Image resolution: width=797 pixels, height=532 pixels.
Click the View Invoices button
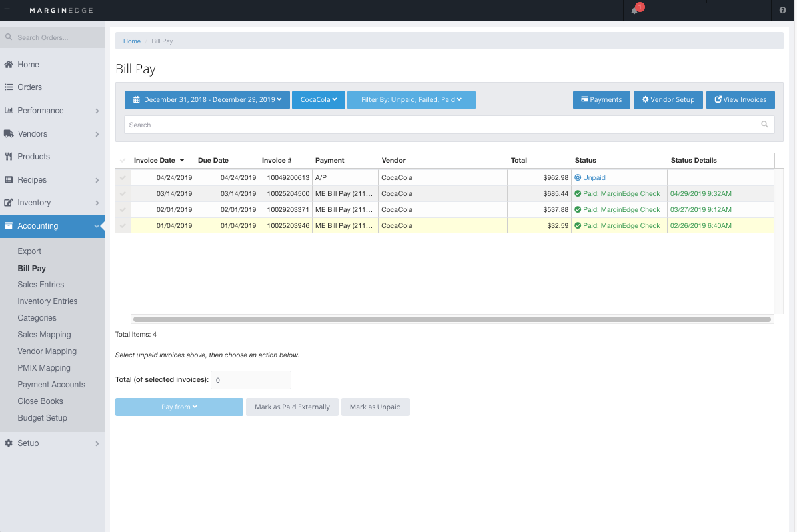[740, 100]
